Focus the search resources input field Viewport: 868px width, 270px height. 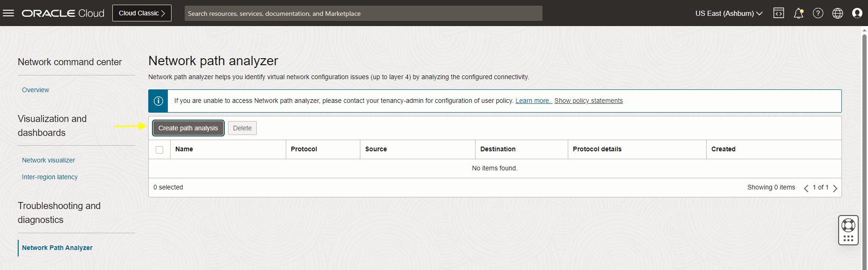[x=364, y=13]
